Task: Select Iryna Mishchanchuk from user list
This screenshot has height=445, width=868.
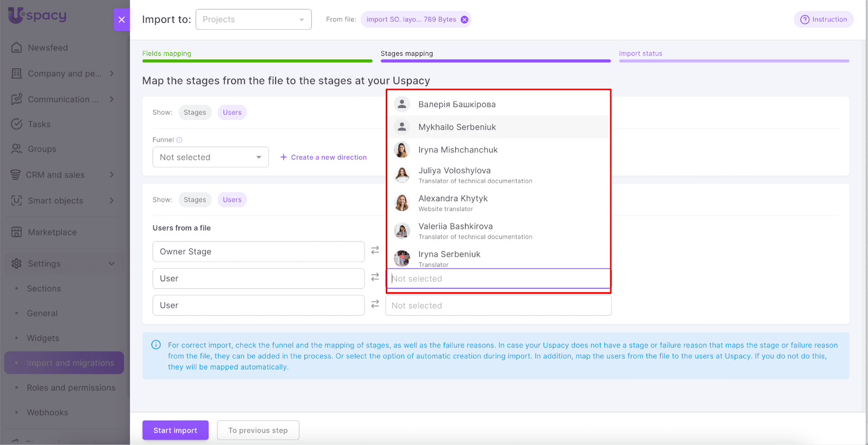Action: click(457, 150)
